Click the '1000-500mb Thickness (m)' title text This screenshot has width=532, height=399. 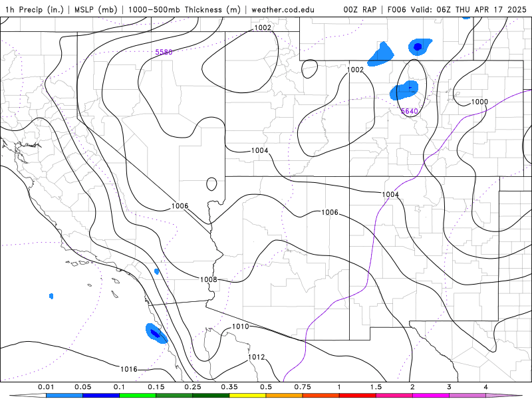point(184,9)
